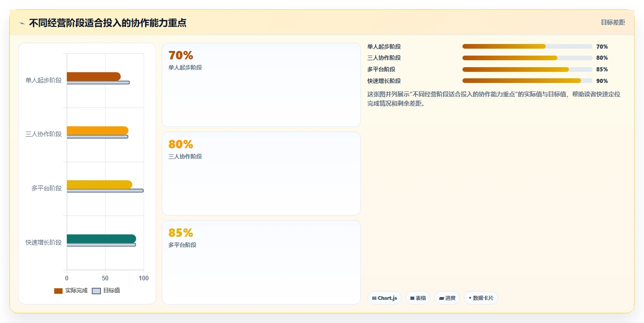
Task: Click the 85% value in the progress list
Action: pyautogui.click(x=602, y=70)
